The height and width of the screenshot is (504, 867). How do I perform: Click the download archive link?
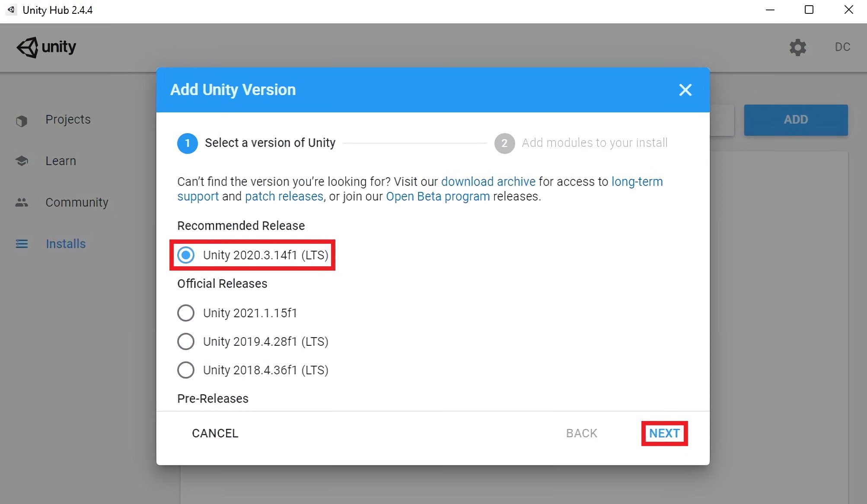(488, 181)
